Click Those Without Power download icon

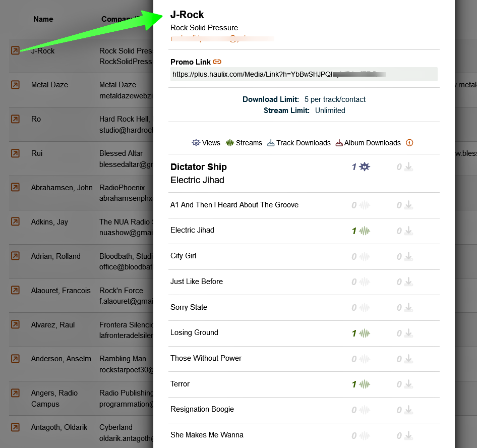408,359
